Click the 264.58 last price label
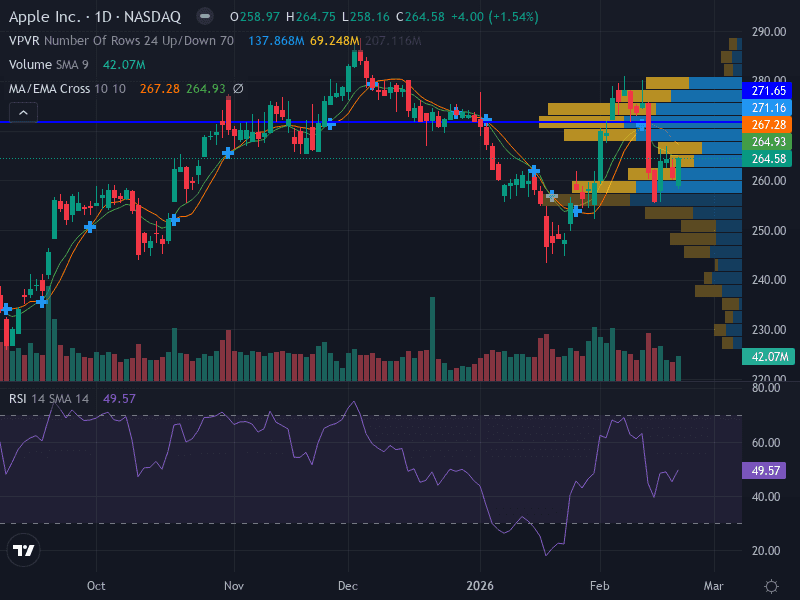Viewport: 800px width, 600px height. click(x=767, y=159)
